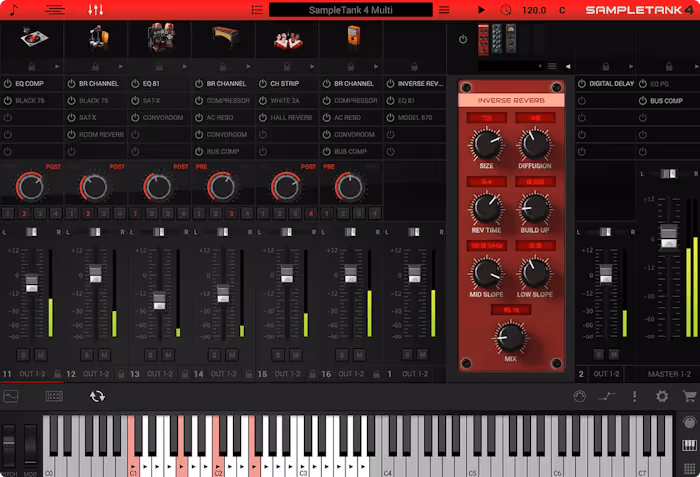Open the macro knob icon in bottom bar
Image resolution: width=700 pixels, height=477 pixels.
coord(579,396)
